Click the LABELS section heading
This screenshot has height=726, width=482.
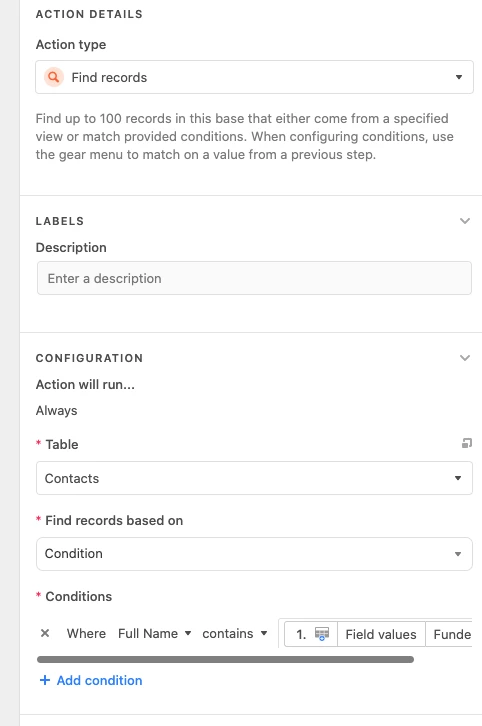click(60, 221)
